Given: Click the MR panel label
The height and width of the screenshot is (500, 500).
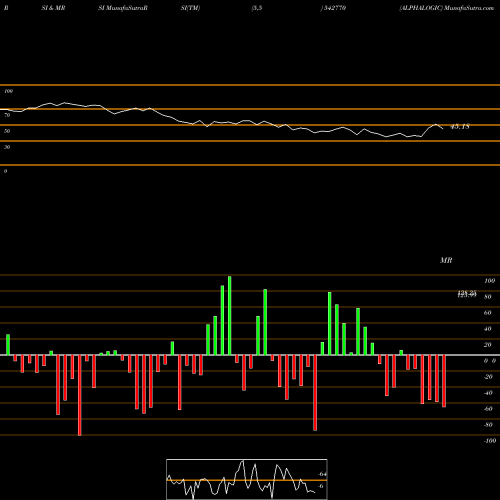Looking at the screenshot, I should point(446,260).
